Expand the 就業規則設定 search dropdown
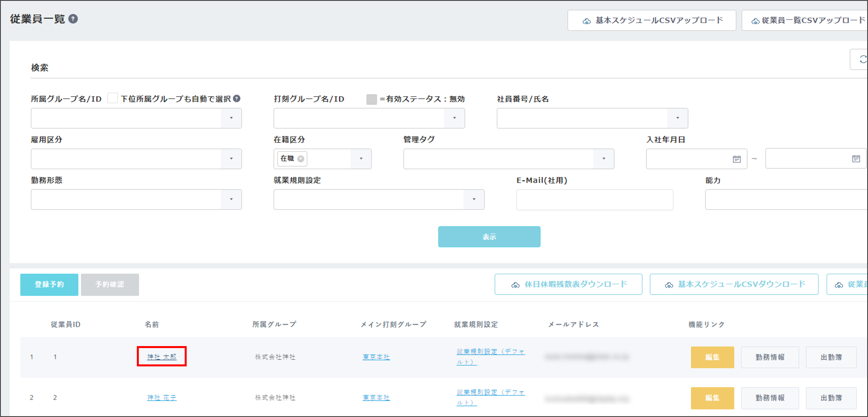The width and height of the screenshot is (868, 417). [474, 200]
